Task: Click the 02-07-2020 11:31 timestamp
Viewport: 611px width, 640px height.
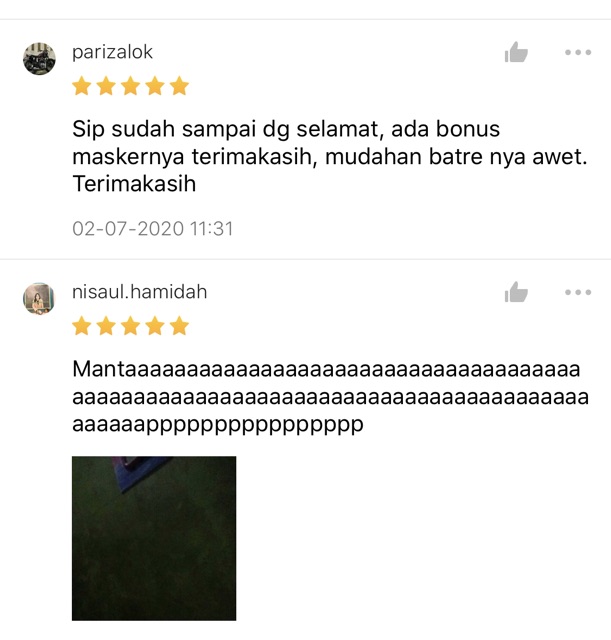Action: (153, 229)
